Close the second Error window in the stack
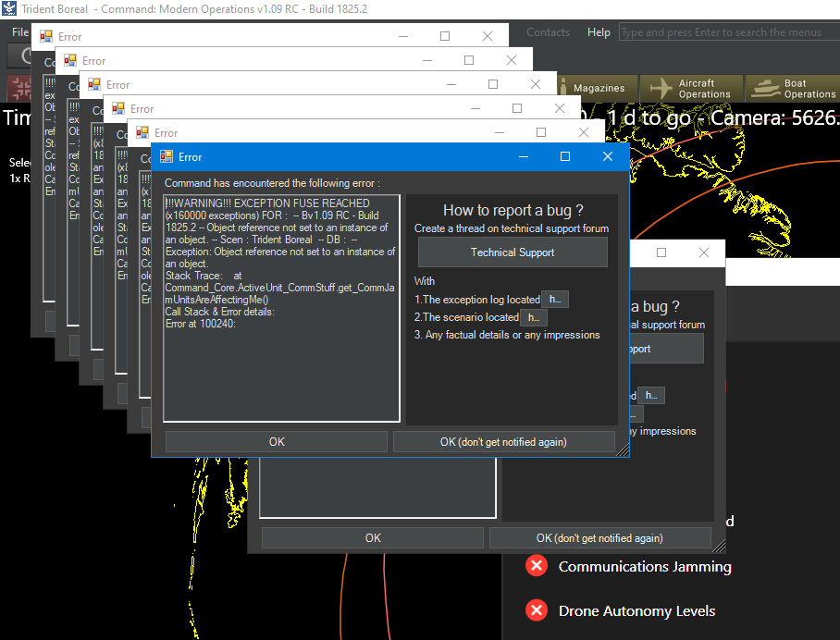 [x=512, y=60]
